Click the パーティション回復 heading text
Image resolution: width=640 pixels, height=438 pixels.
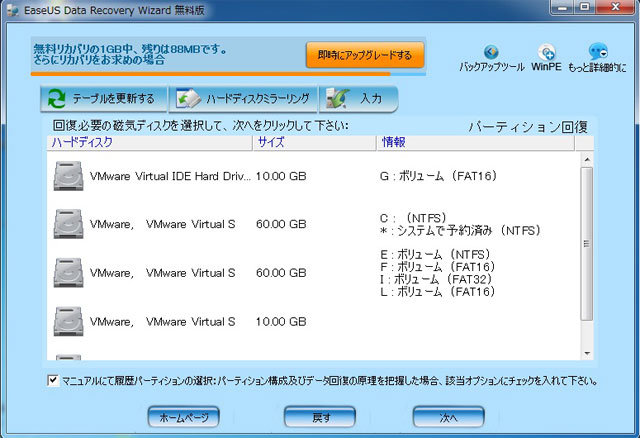pos(528,127)
